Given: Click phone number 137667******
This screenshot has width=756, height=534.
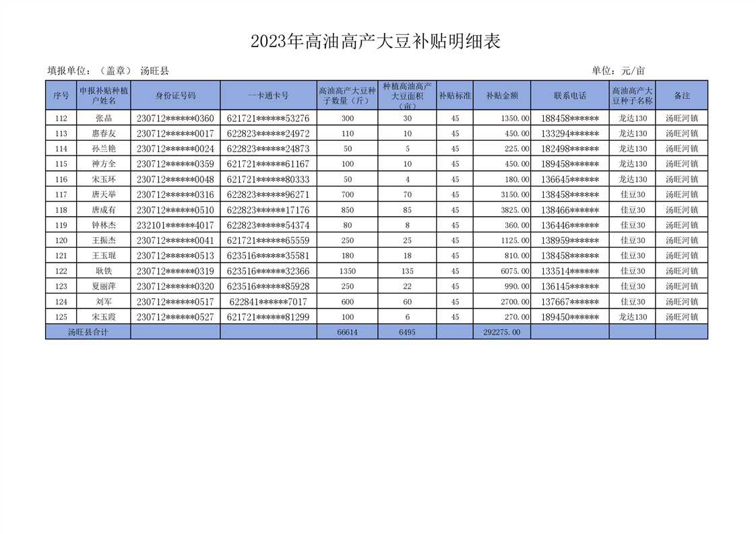Looking at the screenshot, I should coord(570,302).
